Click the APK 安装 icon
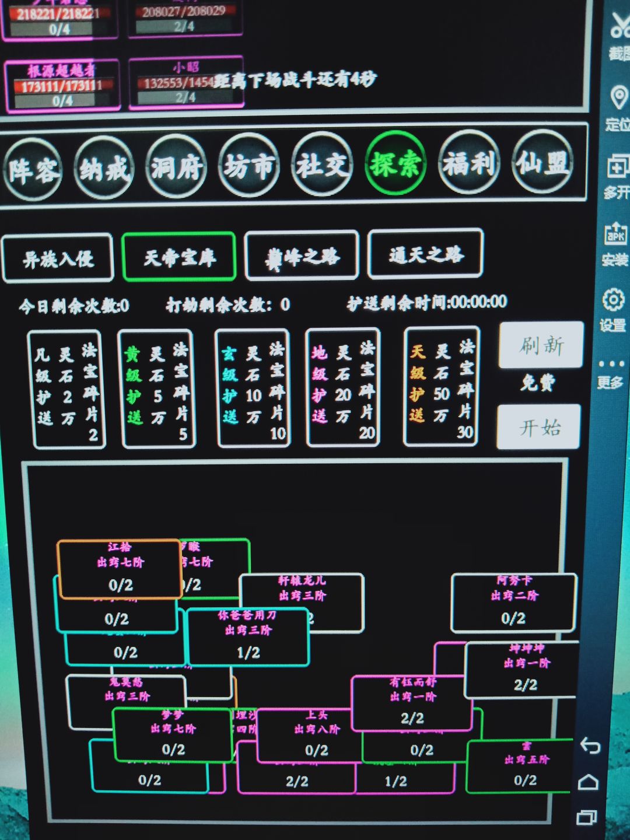 pos(615,235)
